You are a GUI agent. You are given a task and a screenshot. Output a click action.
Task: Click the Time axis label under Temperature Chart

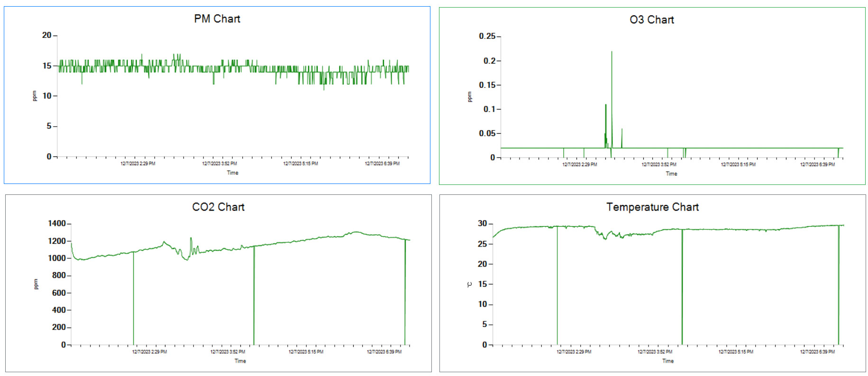[668, 361]
